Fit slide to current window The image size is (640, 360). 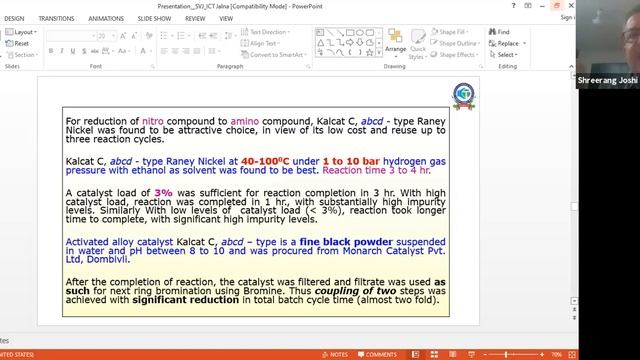coord(572,355)
